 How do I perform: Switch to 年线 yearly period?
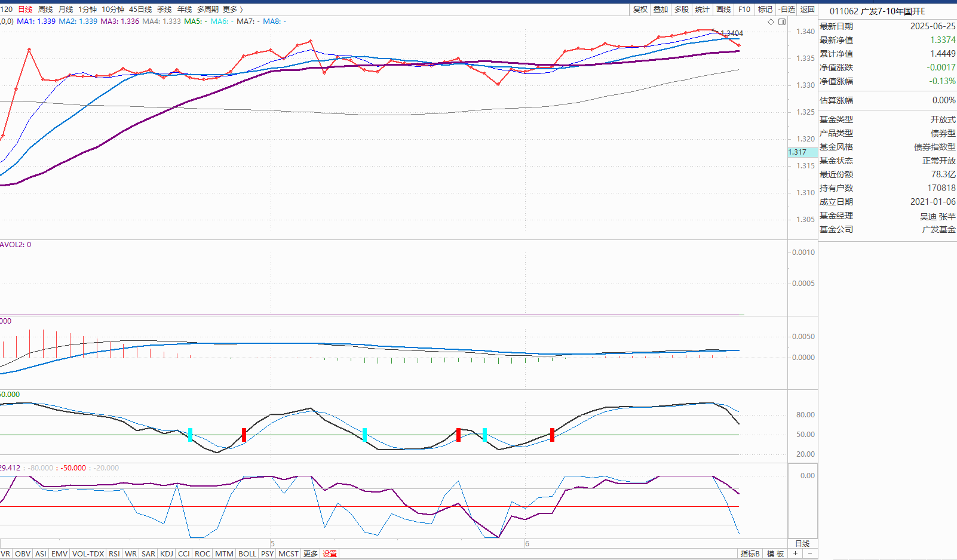point(185,10)
